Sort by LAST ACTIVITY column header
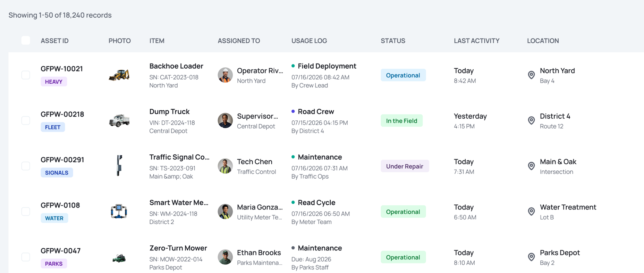 (x=477, y=41)
